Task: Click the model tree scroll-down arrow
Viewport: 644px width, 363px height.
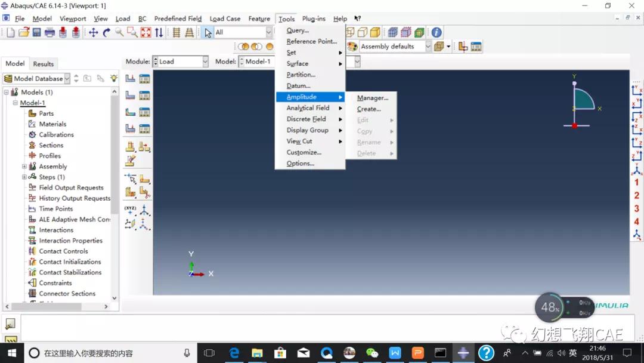Action: click(114, 298)
